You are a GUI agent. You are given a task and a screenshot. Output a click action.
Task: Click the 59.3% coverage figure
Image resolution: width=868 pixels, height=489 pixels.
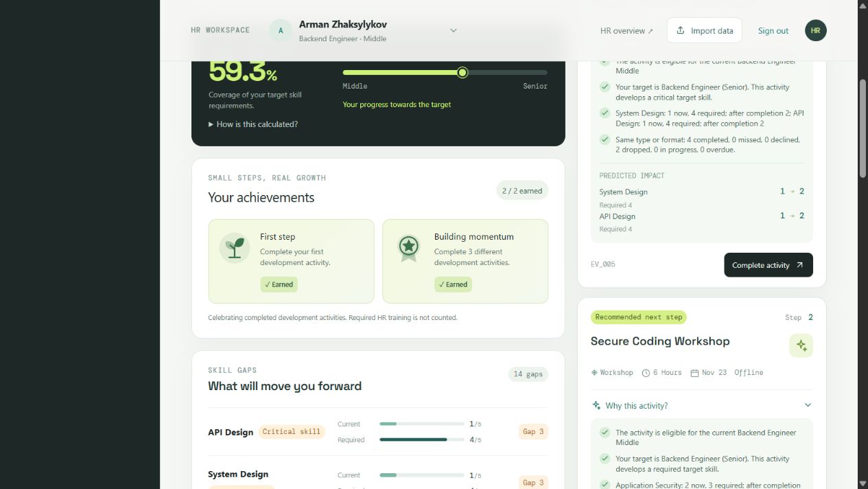[x=243, y=71]
